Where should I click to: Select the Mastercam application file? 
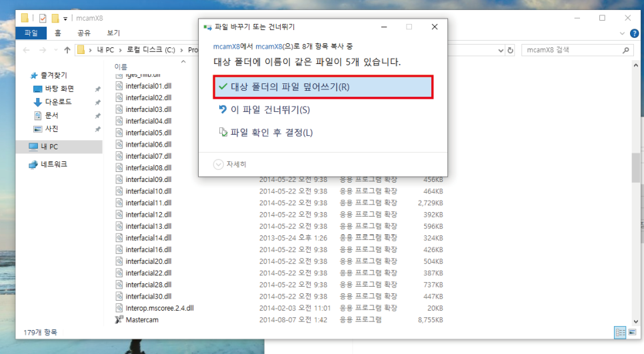[x=142, y=320]
